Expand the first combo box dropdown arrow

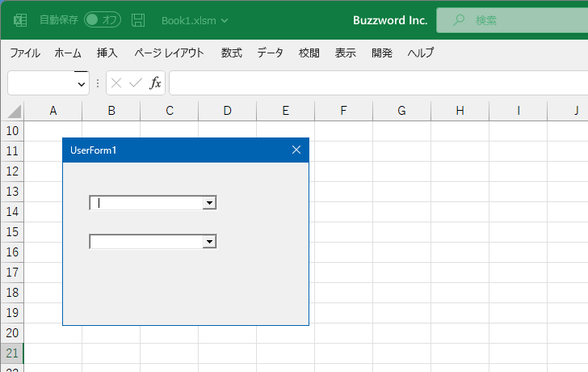click(210, 203)
